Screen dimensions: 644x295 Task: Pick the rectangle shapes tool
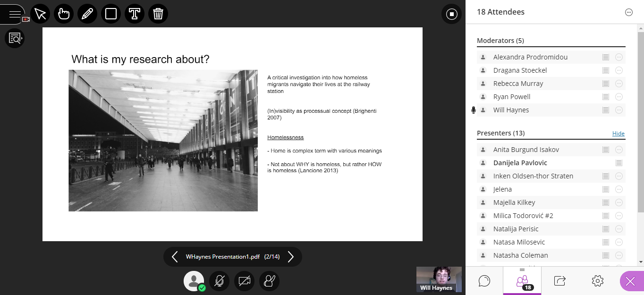point(111,14)
